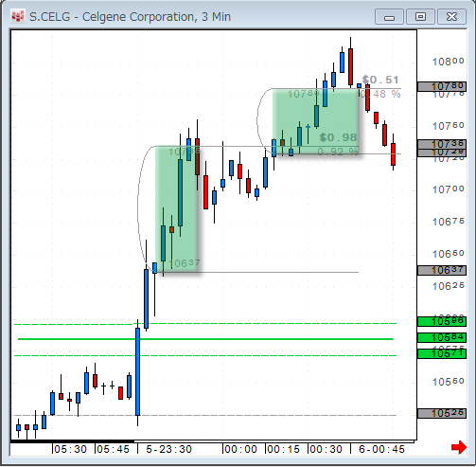Maximize the S.CELG chart window
Viewport: 476px width, 467px height.
(x=420, y=17)
